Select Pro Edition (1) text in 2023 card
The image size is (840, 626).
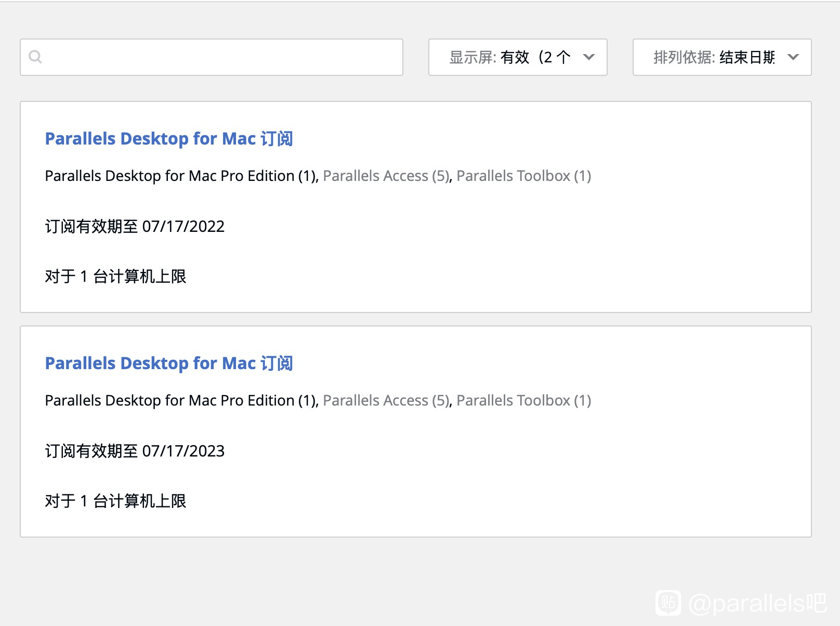click(x=181, y=400)
